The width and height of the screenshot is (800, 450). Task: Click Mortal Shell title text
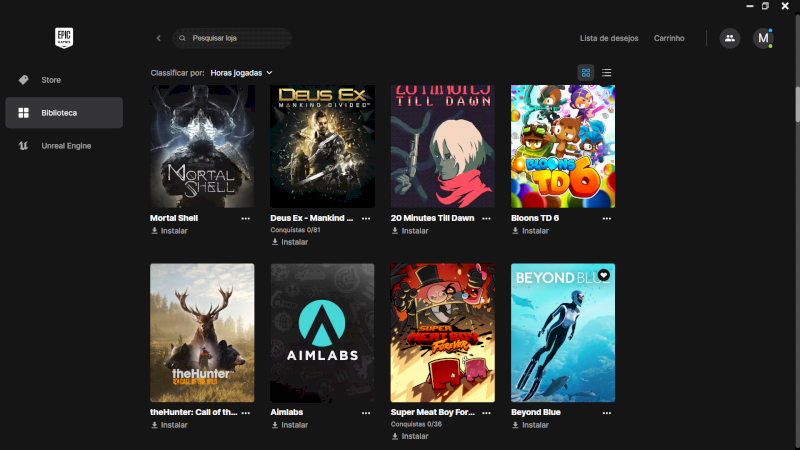(x=174, y=218)
